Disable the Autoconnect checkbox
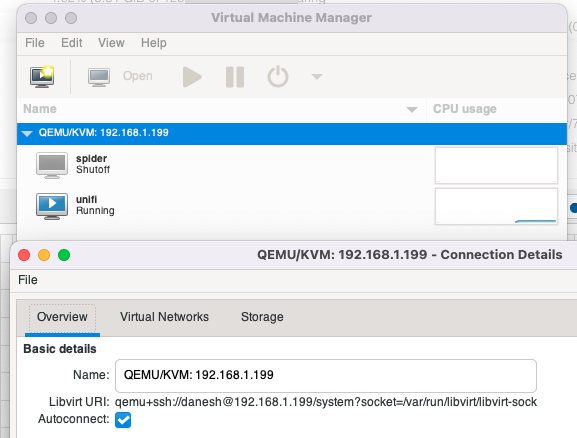The image size is (577, 438). 123,420
